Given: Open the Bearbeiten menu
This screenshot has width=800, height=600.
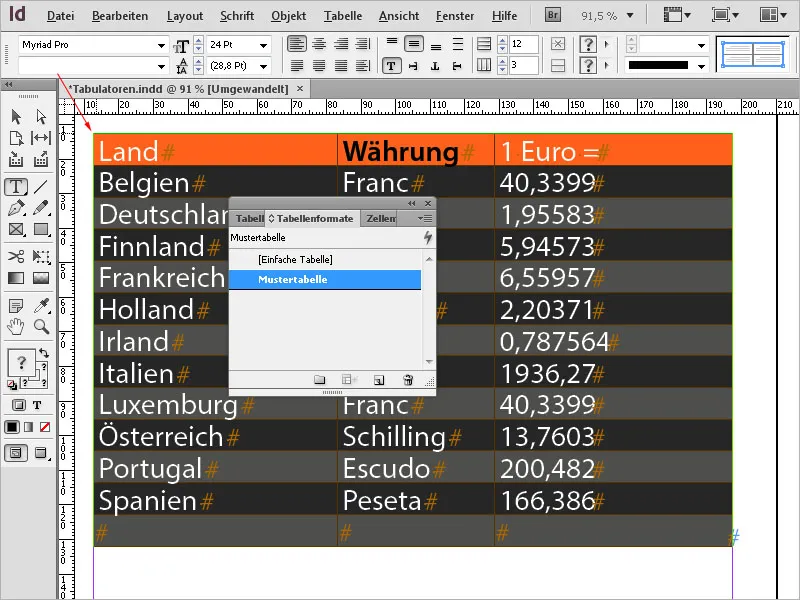Looking at the screenshot, I should click(x=120, y=16).
